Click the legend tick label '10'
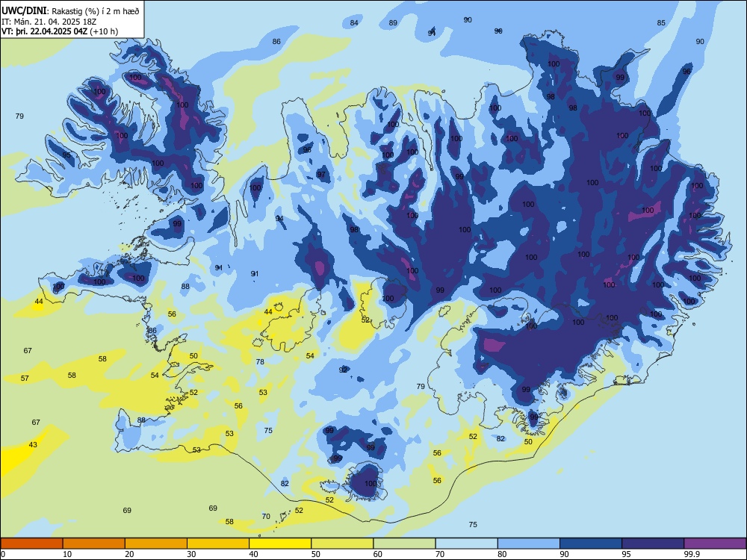This screenshot has width=747, height=560. click(67, 554)
